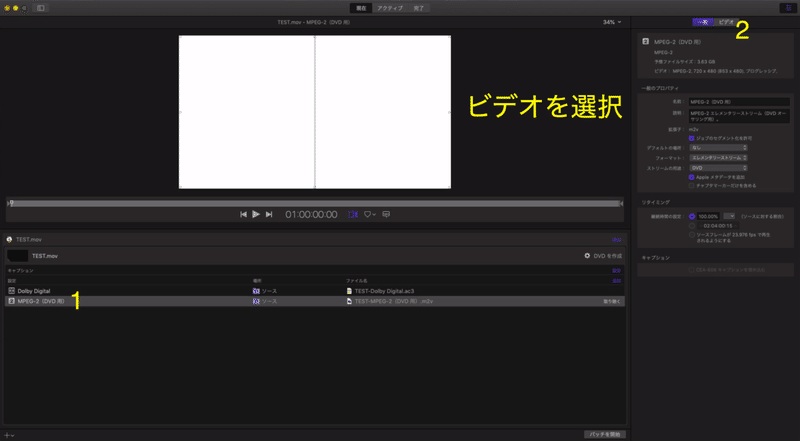Image resolution: width=800 pixels, height=441 pixels.
Task: Click 取り除く on the MPEG-2 row
Action: pyautogui.click(x=612, y=302)
